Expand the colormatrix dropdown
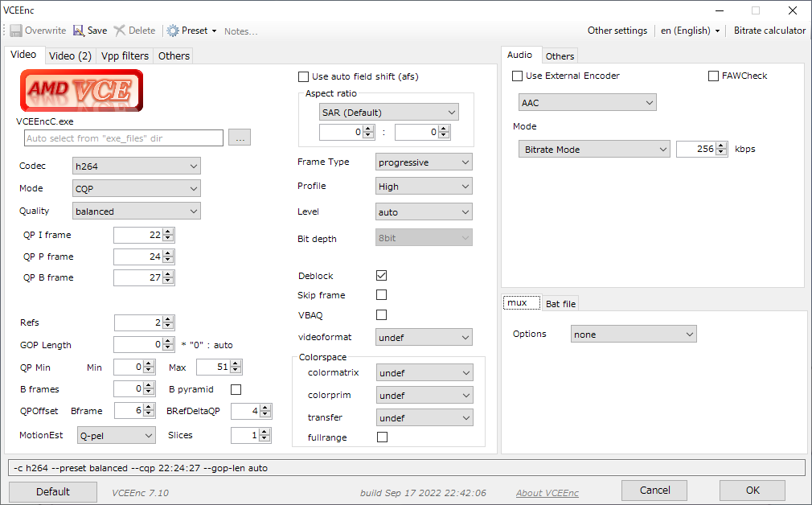 coord(424,373)
